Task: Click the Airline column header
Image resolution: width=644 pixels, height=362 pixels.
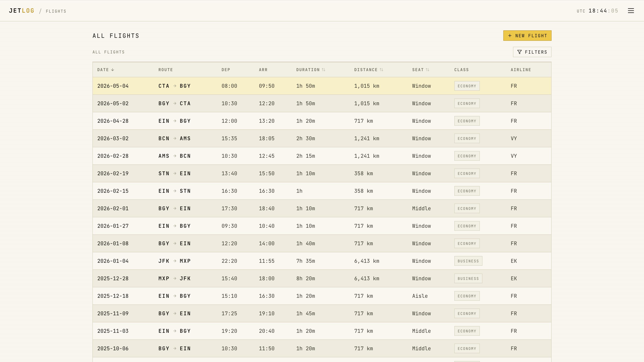Action: coord(521,70)
